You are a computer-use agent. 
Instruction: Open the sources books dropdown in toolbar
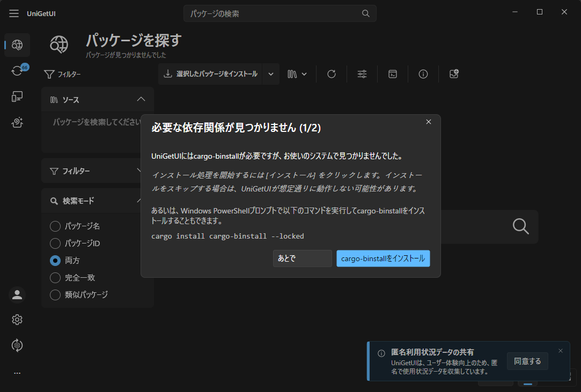[x=297, y=74]
